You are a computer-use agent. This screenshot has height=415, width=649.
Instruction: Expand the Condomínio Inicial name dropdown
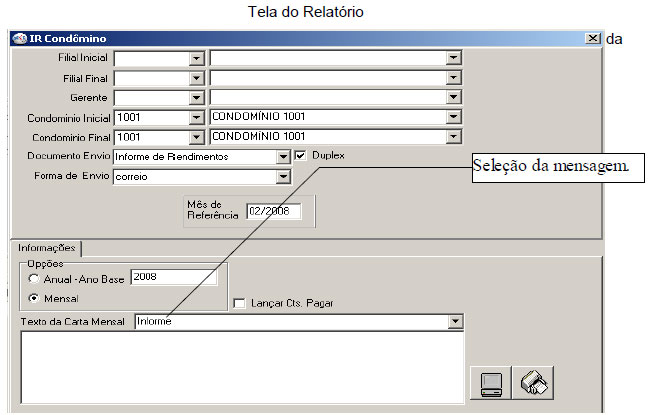(454, 117)
